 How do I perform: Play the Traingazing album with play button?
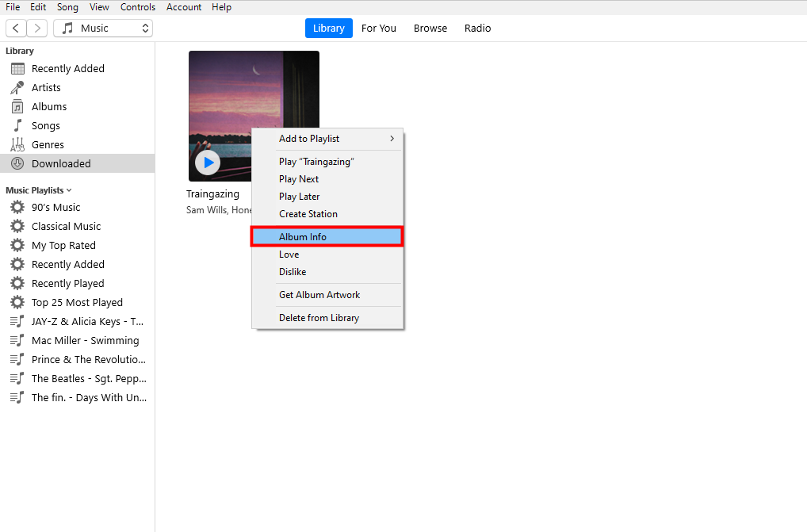[x=208, y=163]
